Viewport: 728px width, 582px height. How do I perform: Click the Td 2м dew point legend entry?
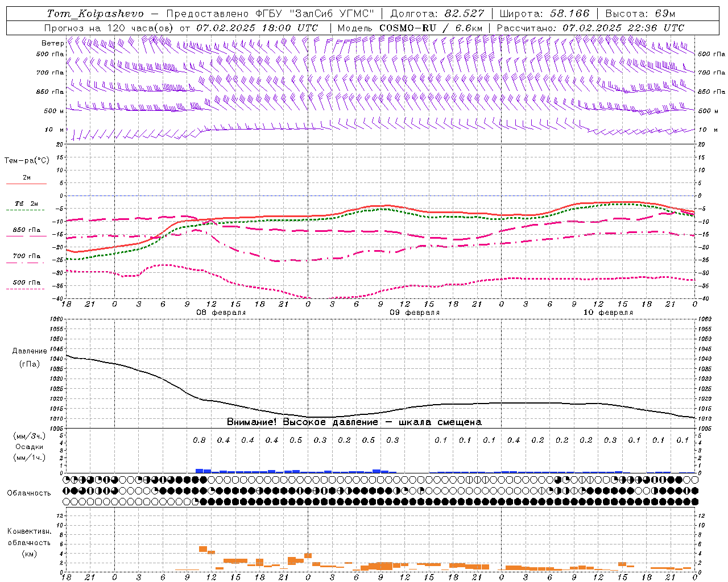click(27, 203)
